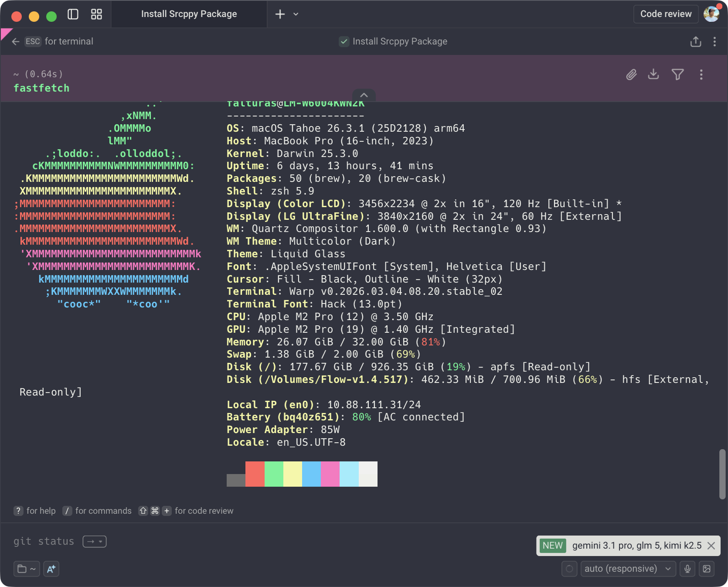The width and height of the screenshot is (728, 587).
Task: Open the three-dot menu on fastfetch block
Action: pyautogui.click(x=701, y=75)
